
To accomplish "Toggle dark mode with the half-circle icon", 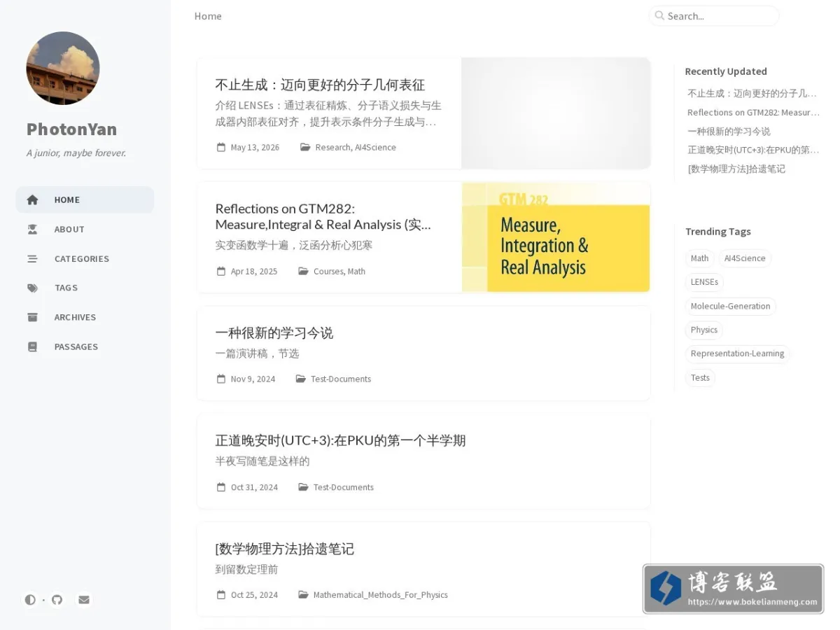I will point(30,600).
